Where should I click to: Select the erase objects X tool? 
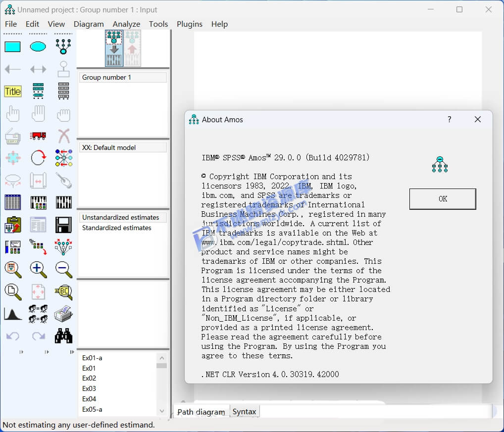click(x=64, y=136)
